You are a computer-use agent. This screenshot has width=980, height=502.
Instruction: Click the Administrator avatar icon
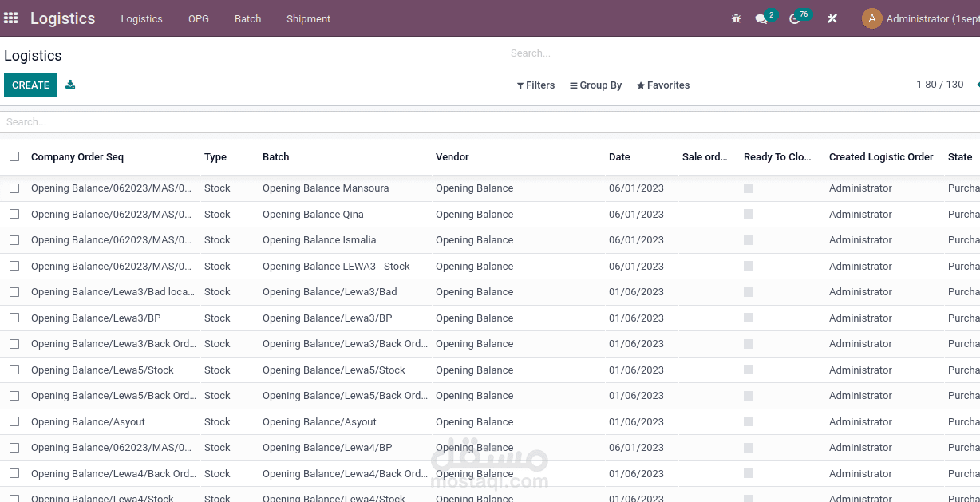(871, 18)
